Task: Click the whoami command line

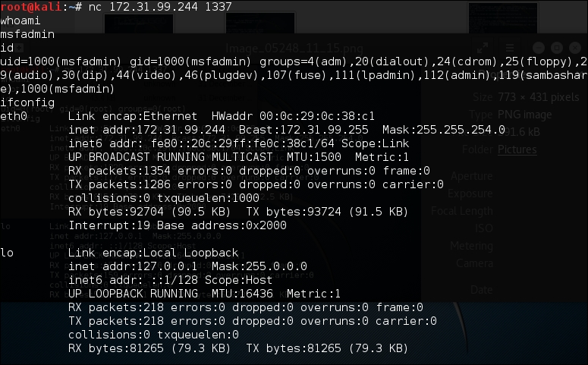Action: (20, 20)
